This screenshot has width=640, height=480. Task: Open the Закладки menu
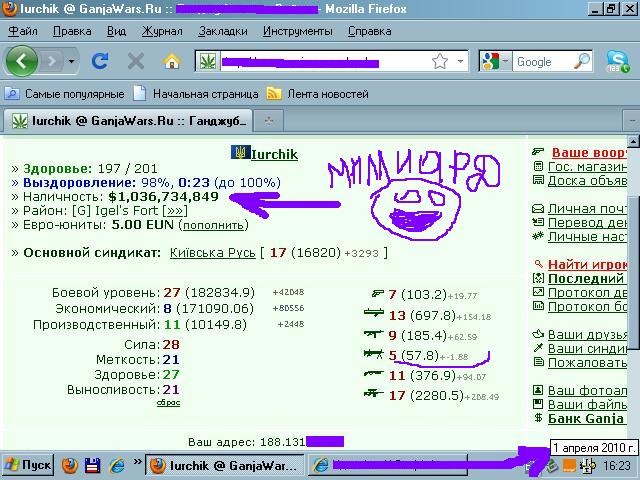pos(223,31)
